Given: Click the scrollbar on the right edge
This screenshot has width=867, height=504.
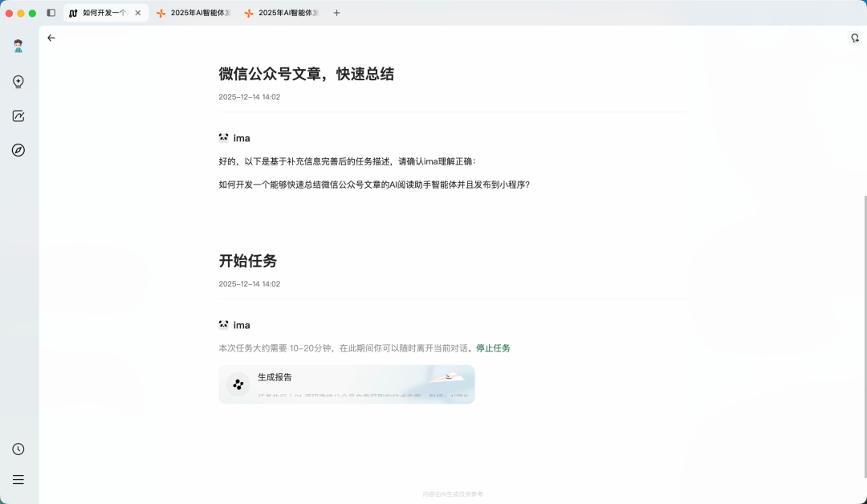Looking at the screenshot, I should click(x=864, y=241).
